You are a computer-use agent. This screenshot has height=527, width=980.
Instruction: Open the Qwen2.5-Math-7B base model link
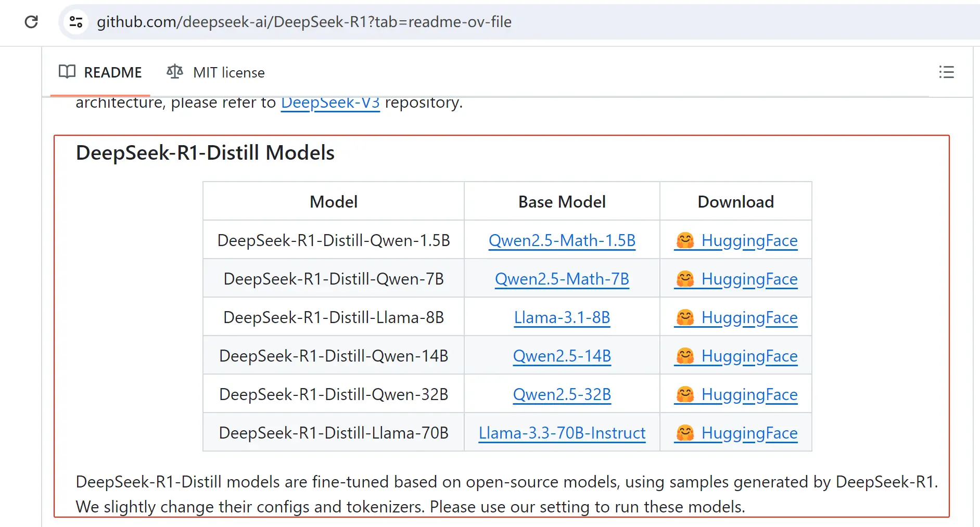[x=562, y=279]
